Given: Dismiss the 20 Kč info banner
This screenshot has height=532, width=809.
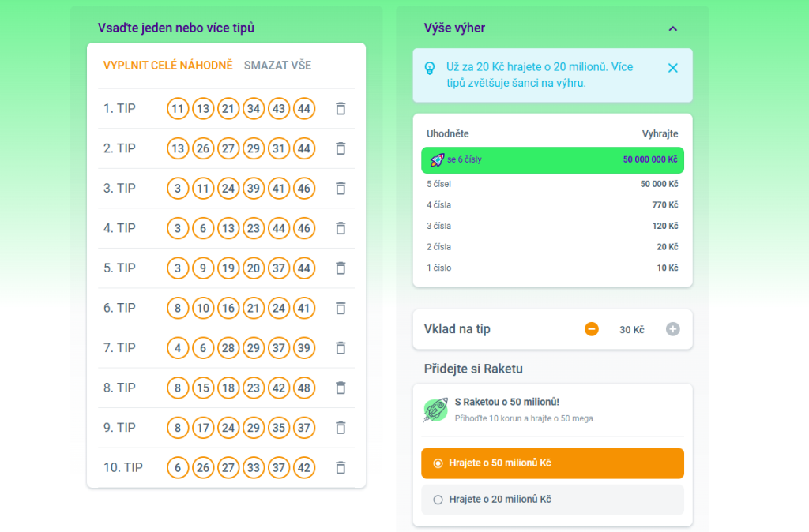Looking at the screenshot, I should point(673,68).
